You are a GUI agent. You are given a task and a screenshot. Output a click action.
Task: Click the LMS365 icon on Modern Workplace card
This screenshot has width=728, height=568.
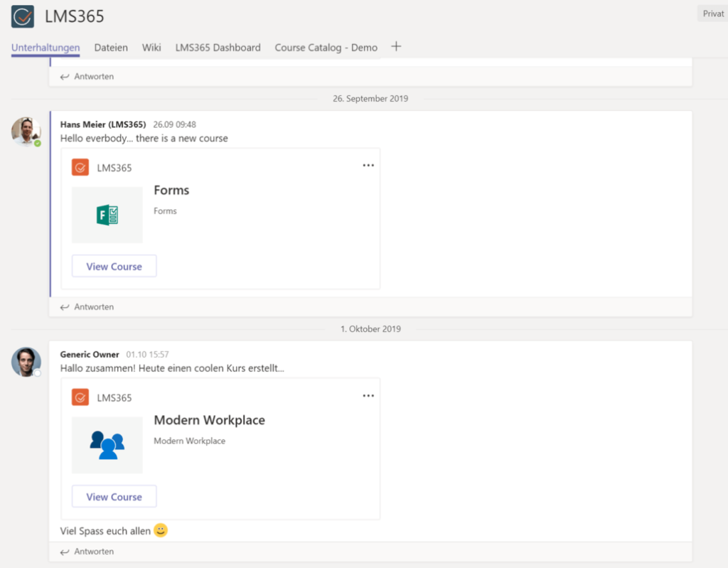tap(80, 397)
